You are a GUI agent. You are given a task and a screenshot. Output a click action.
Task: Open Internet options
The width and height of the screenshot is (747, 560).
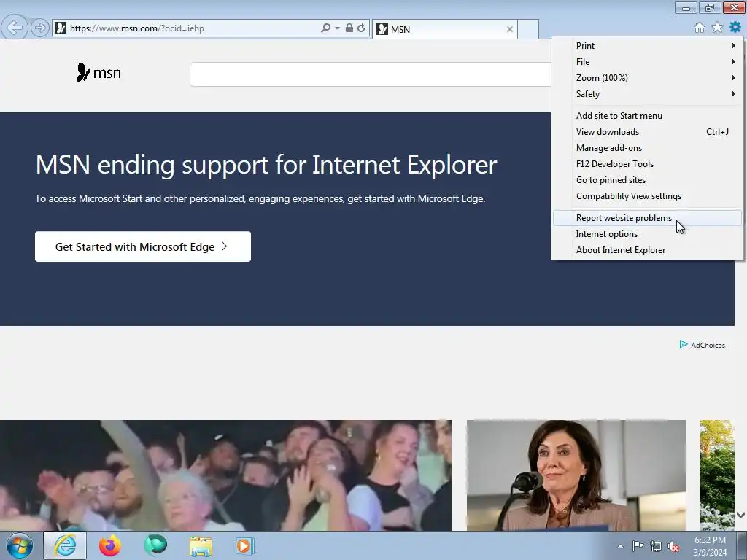click(648, 234)
